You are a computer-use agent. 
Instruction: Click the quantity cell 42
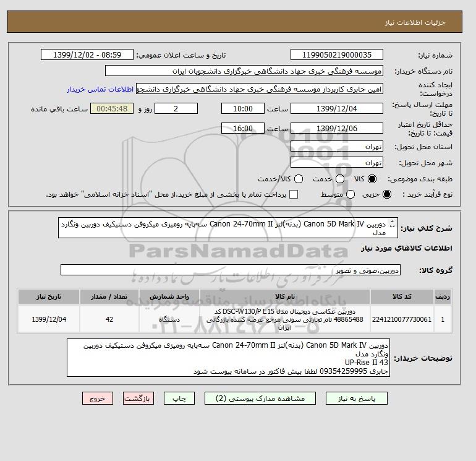tap(109, 319)
